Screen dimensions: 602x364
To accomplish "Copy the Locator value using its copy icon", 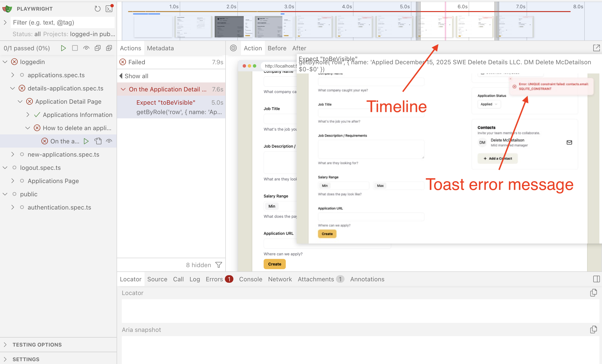I will click(593, 292).
